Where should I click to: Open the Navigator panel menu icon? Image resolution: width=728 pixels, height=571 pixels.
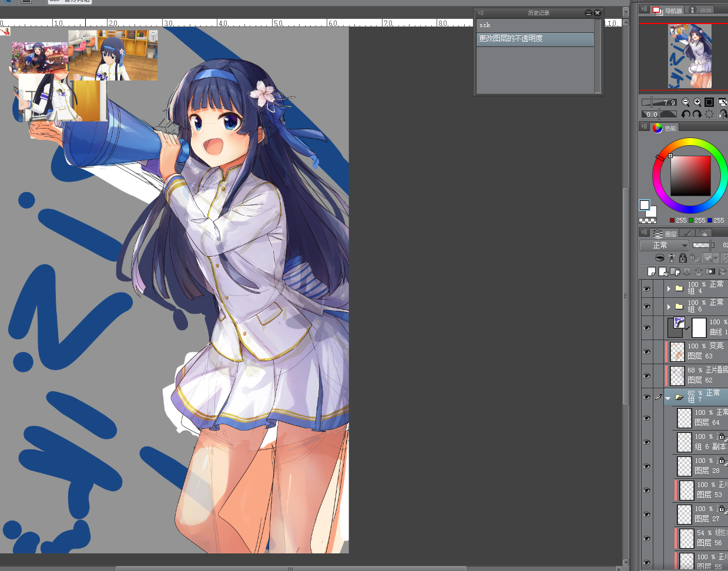[x=644, y=10]
